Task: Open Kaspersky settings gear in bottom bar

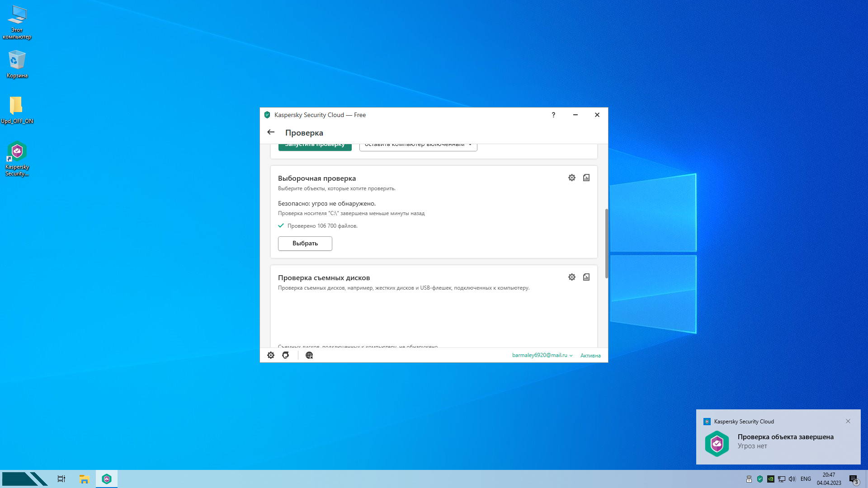Action: tap(271, 356)
